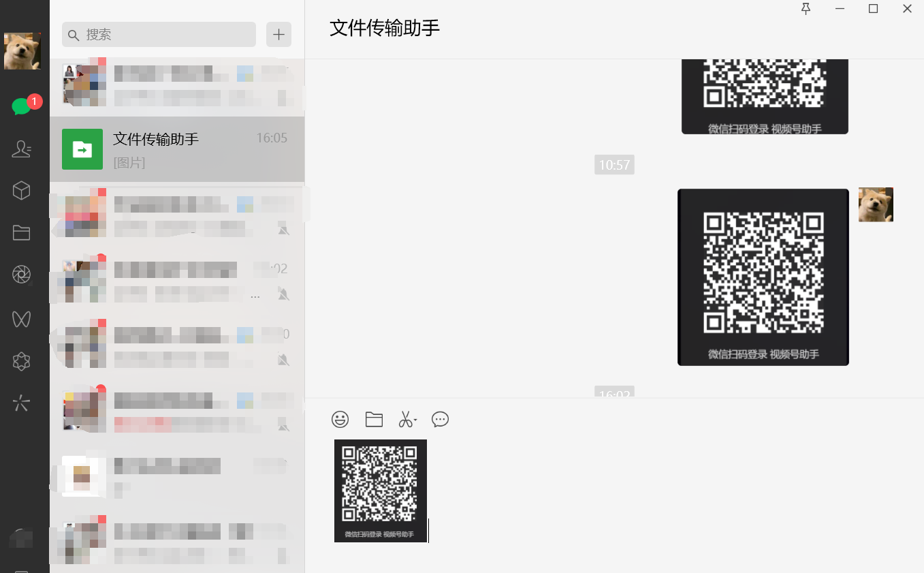Open Channels butterfly icon
924x573 pixels.
pos(22,318)
